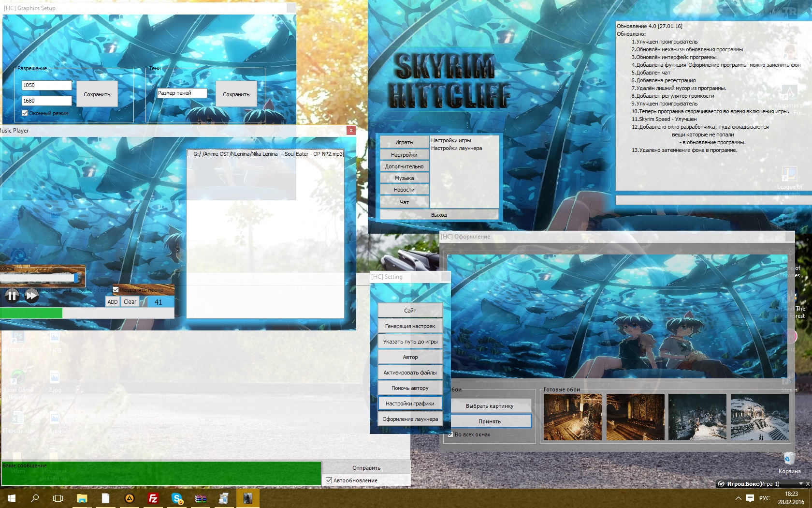
Task: Open taskbar search
Action: coord(35,498)
